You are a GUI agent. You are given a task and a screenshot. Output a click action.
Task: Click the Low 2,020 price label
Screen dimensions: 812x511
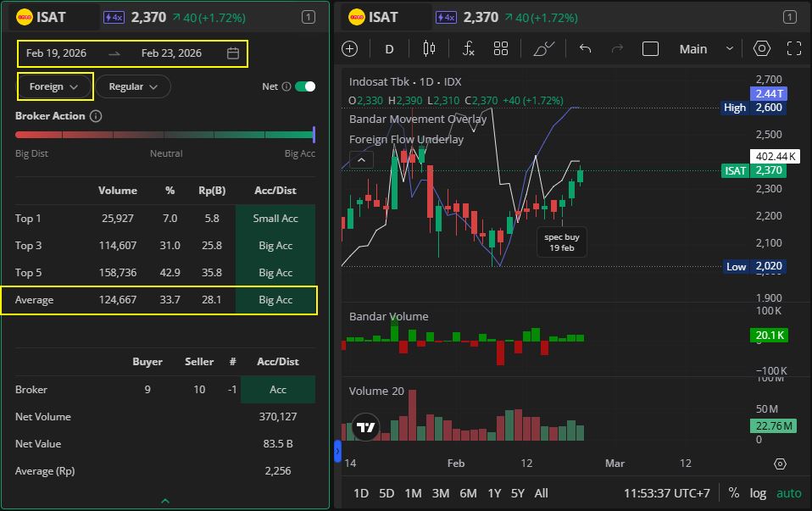[x=754, y=266]
